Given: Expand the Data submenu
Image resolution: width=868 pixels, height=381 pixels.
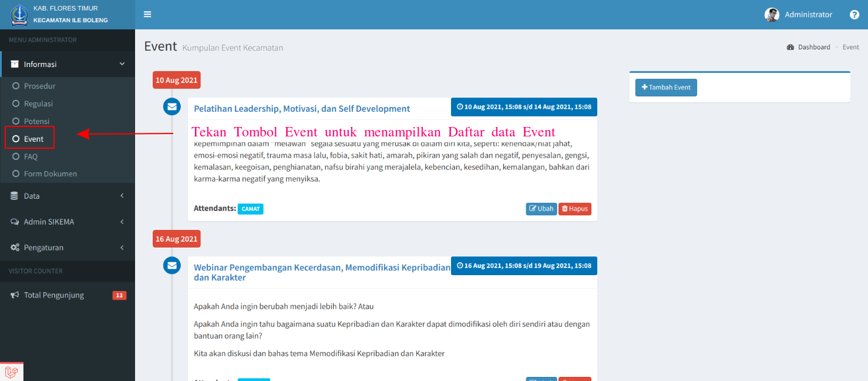Looking at the screenshot, I should (x=122, y=195).
